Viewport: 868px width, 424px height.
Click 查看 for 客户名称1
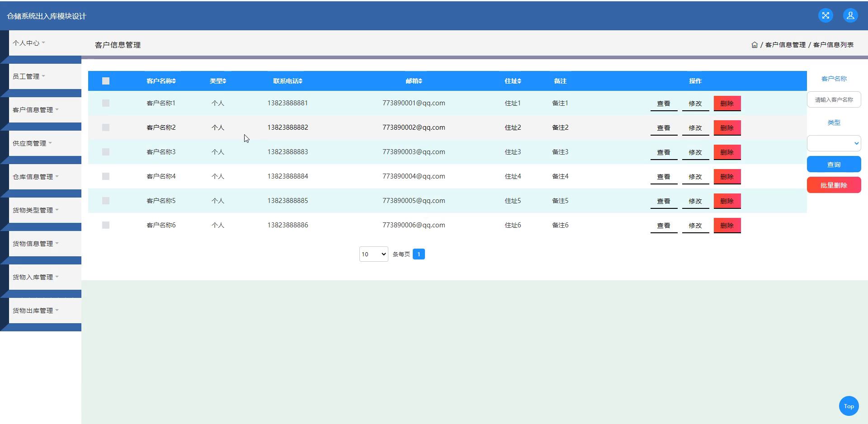pos(664,104)
